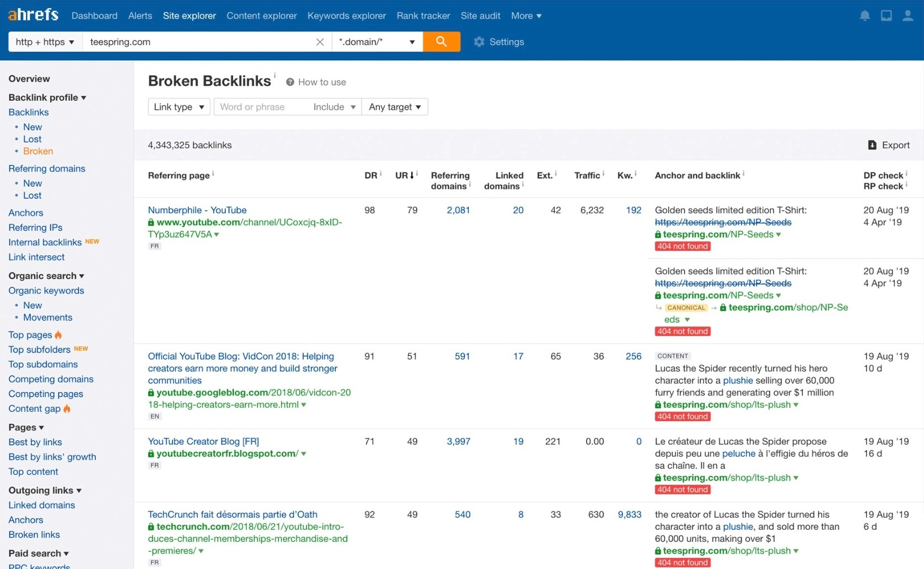Screen dimensions: 924x569
Task: Click the lock icon before www.youtube.com URL
Action: click(151, 222)
